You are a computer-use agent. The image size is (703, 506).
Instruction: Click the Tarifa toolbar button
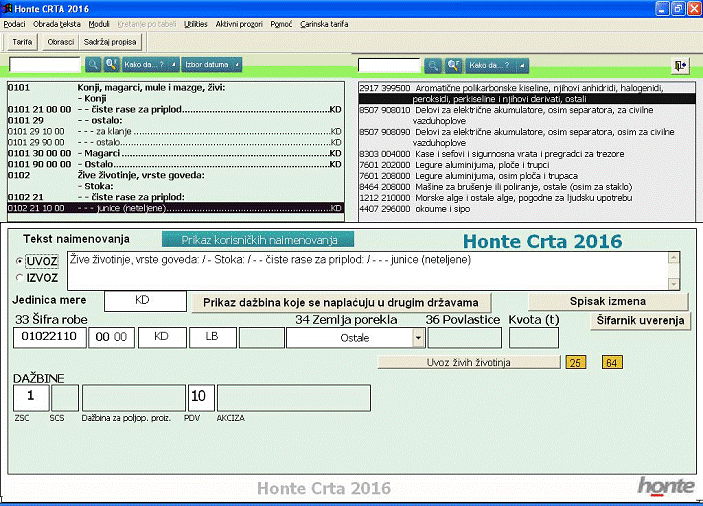click(x=22, y=42)
